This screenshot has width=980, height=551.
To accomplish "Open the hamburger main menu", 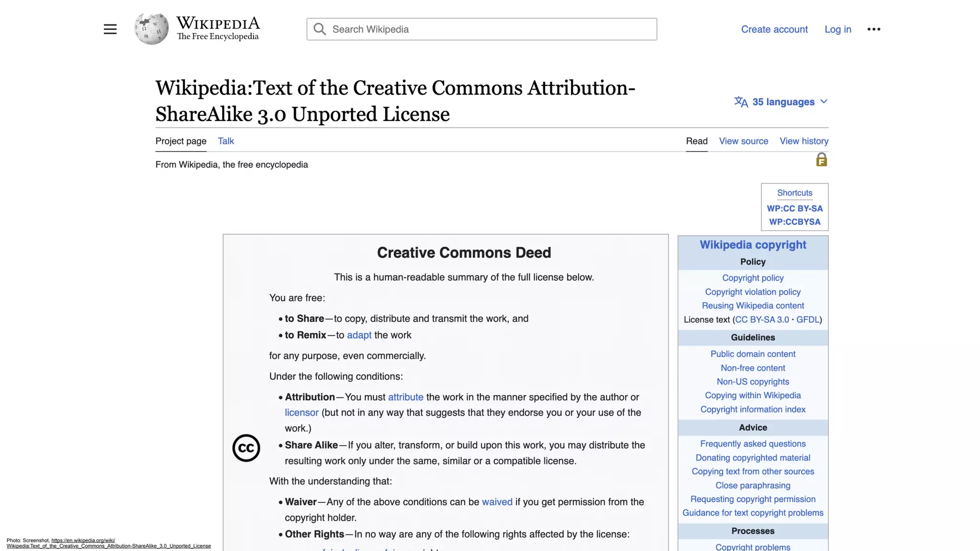I will [110, 29].
